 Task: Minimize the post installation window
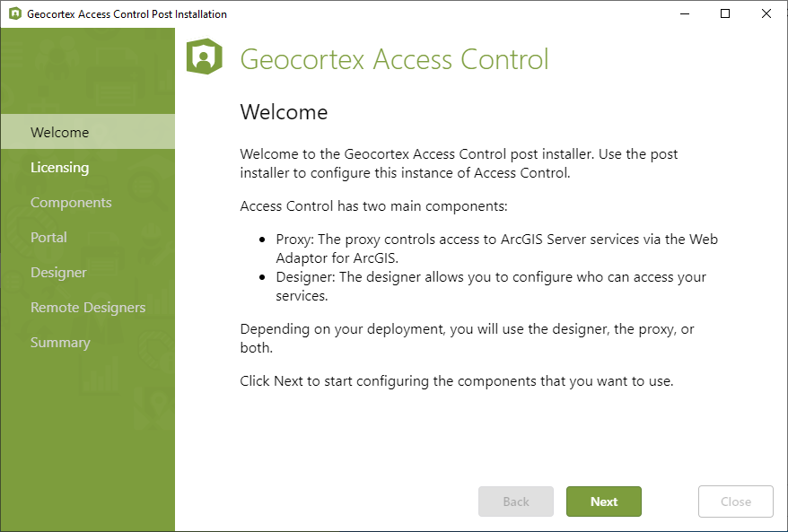685,13
